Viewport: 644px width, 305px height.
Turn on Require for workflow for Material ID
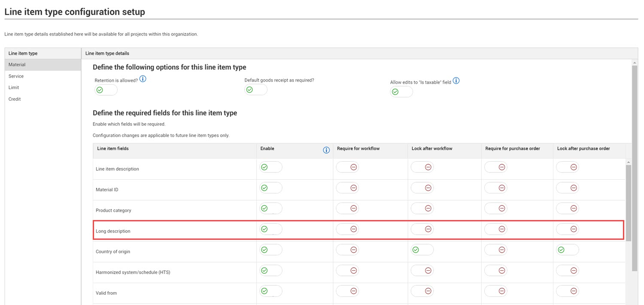347,188
